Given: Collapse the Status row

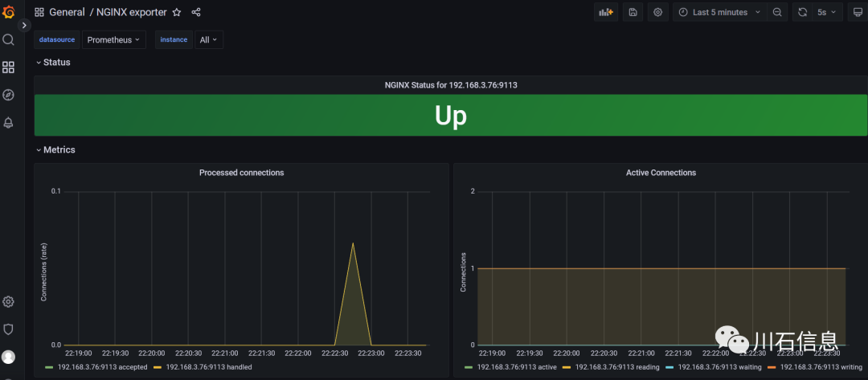Looking at the screenshot, I should tap(53, 63).
